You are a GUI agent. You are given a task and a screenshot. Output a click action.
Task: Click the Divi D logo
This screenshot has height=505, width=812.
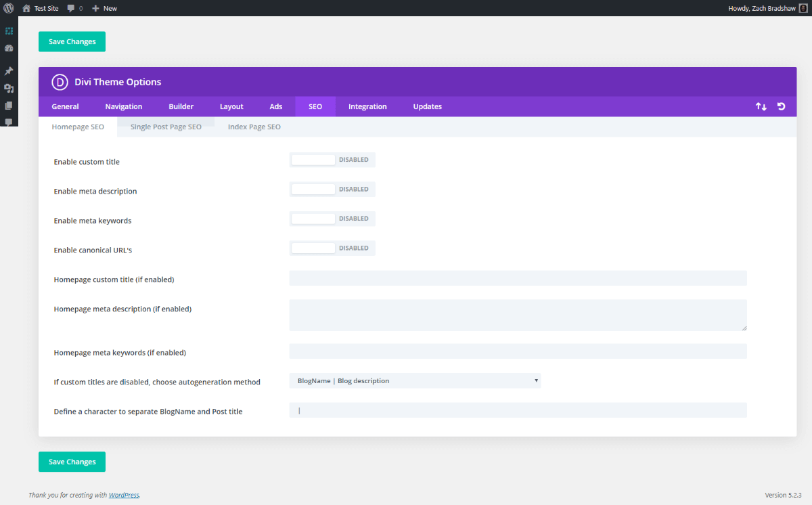click(60, 82)
